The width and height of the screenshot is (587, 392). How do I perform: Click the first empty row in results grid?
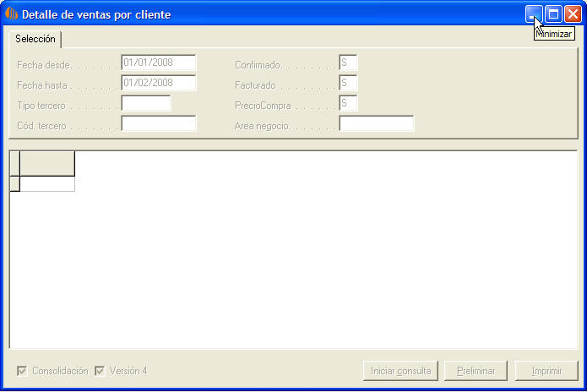point(47,184)
